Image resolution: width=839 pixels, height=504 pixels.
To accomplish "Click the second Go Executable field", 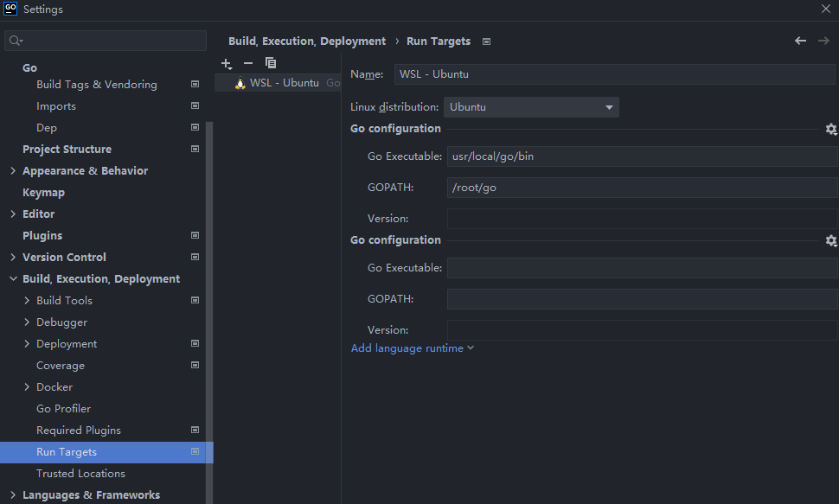I will (x=642, y=267).
